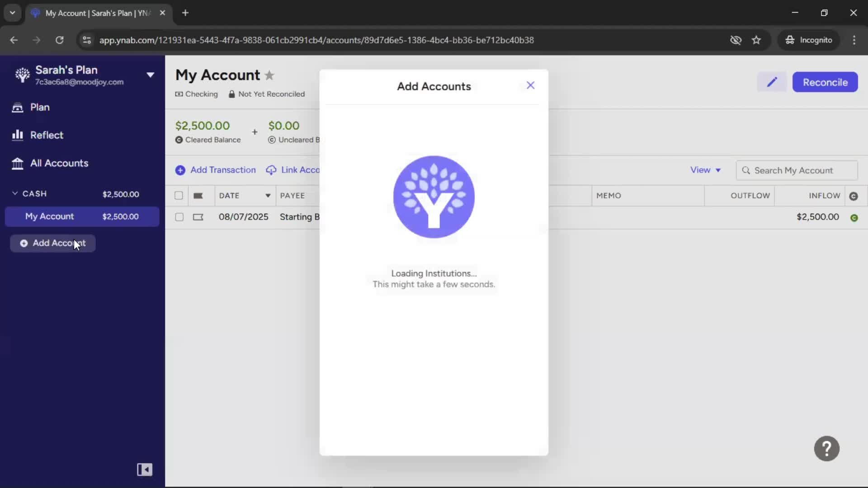
Task: Select My Account in sidebar
Action: (x=82, y=217)
